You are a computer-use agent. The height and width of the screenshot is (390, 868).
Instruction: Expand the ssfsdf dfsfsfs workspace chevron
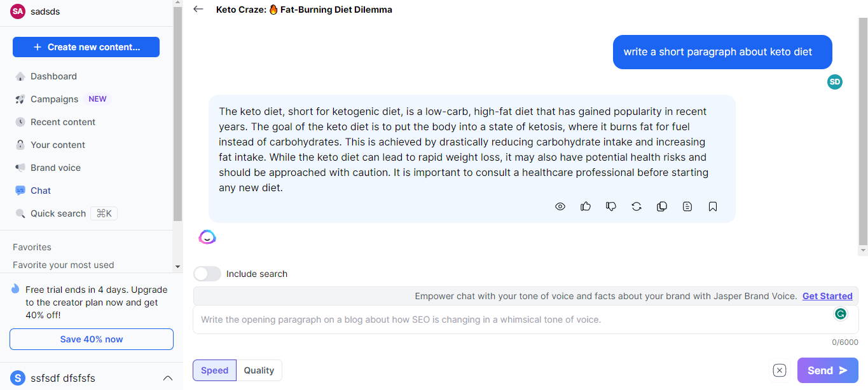[x=168, y=379]
